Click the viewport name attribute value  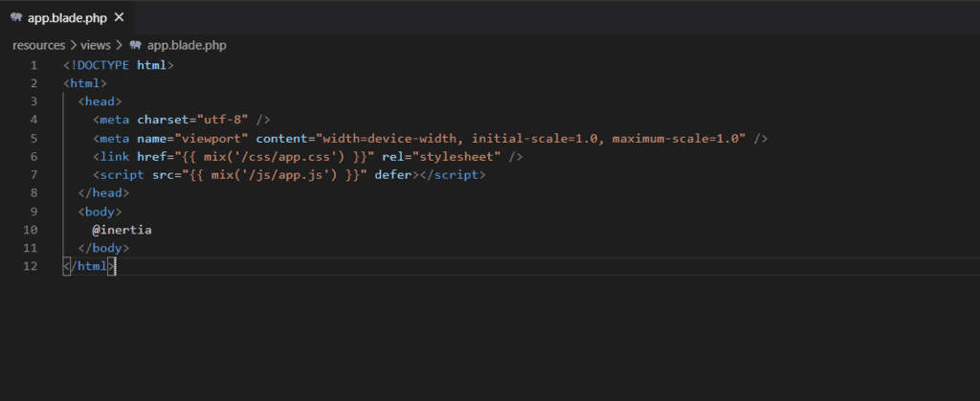[212, 138]
